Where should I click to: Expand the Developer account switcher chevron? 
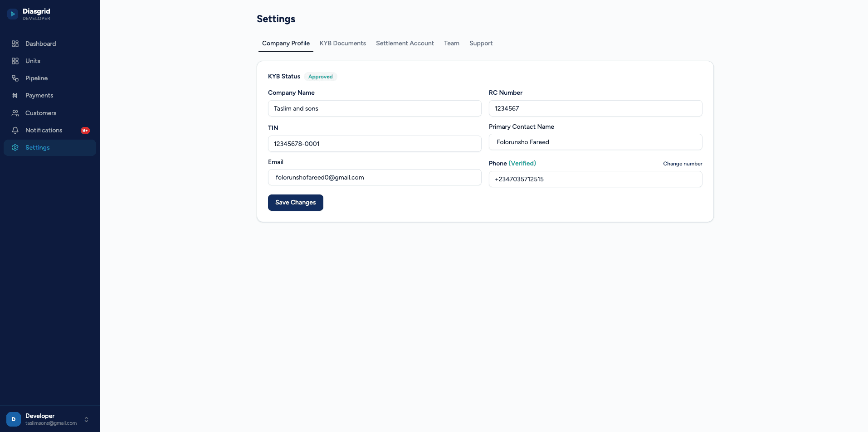pyautogui.click(x=86, y=419)
